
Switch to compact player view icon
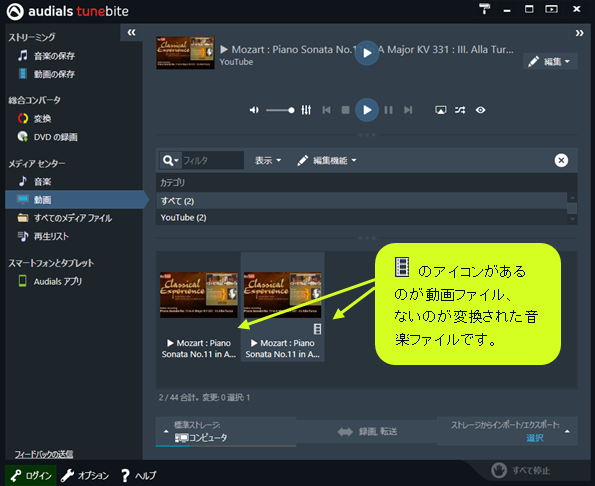click(551, 9)
